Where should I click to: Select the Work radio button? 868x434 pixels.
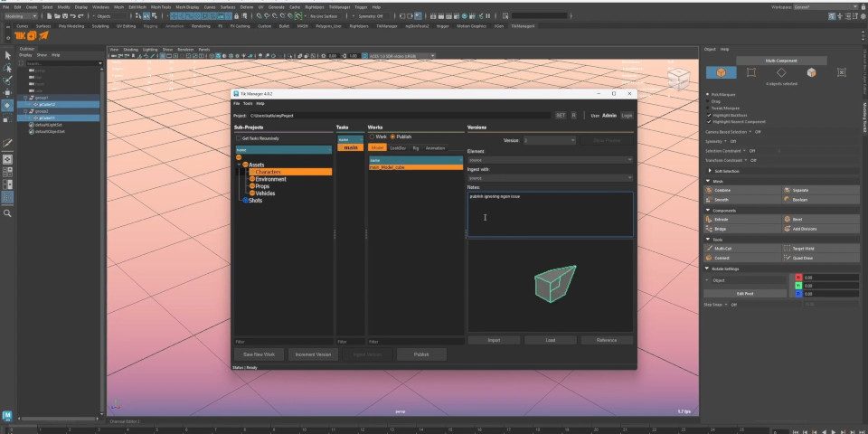tap(372, 137)
